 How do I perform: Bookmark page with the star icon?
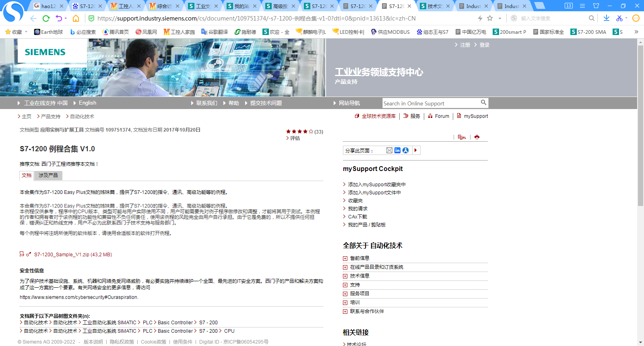pos(490,18)
